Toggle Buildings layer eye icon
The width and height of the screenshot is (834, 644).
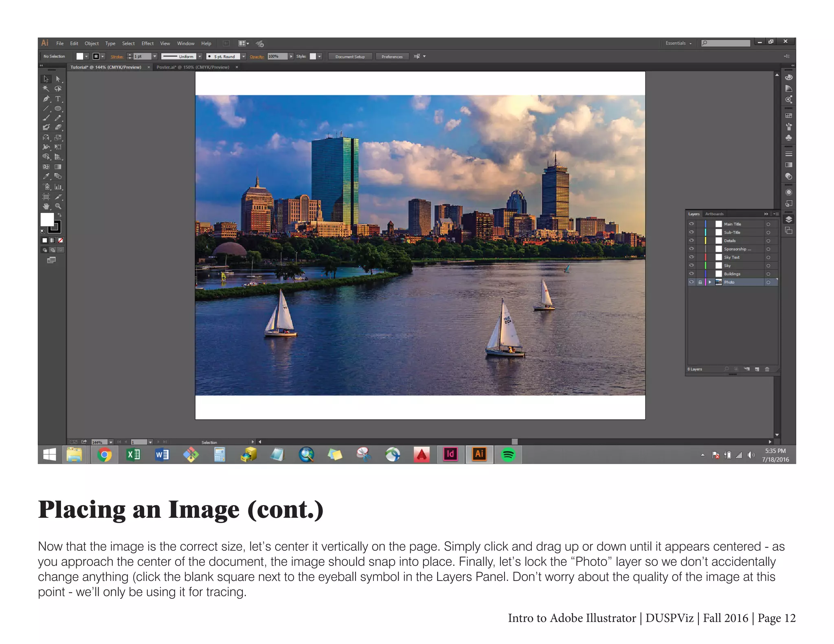(691, 274)
